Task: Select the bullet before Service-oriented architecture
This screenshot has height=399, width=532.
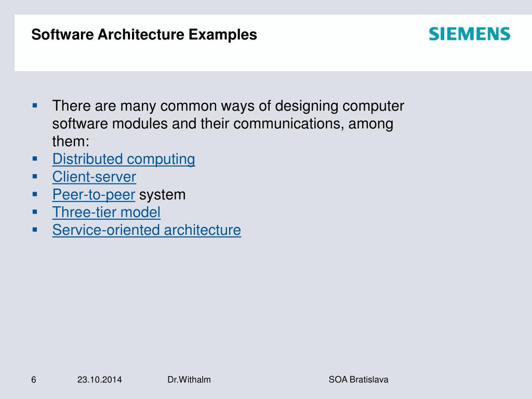Action: [35, 229]
